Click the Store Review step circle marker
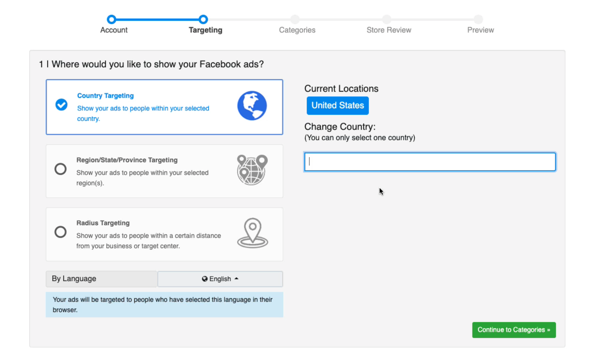The height and width of the screenshot is (364, 595). pos(387,19)
